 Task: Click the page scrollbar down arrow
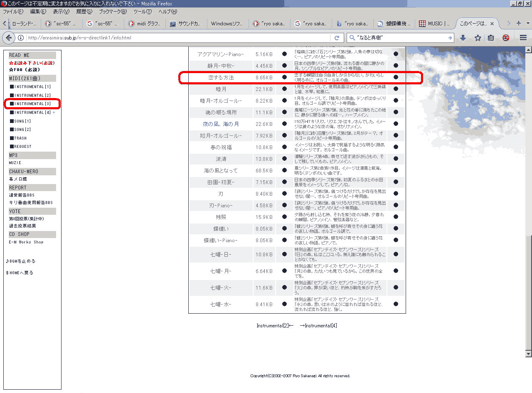(529, 354)
